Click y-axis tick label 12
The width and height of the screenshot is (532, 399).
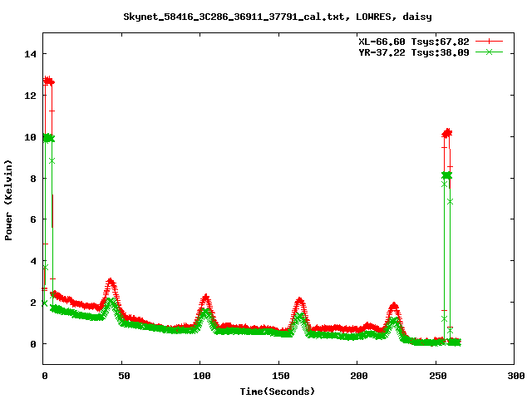31,96
